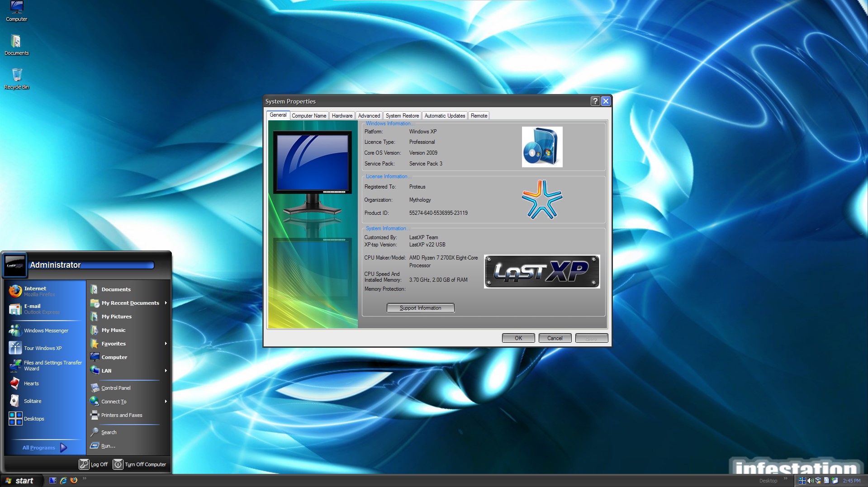Click Turn Off Computer button
868x487 pixels.
[140, 464]
